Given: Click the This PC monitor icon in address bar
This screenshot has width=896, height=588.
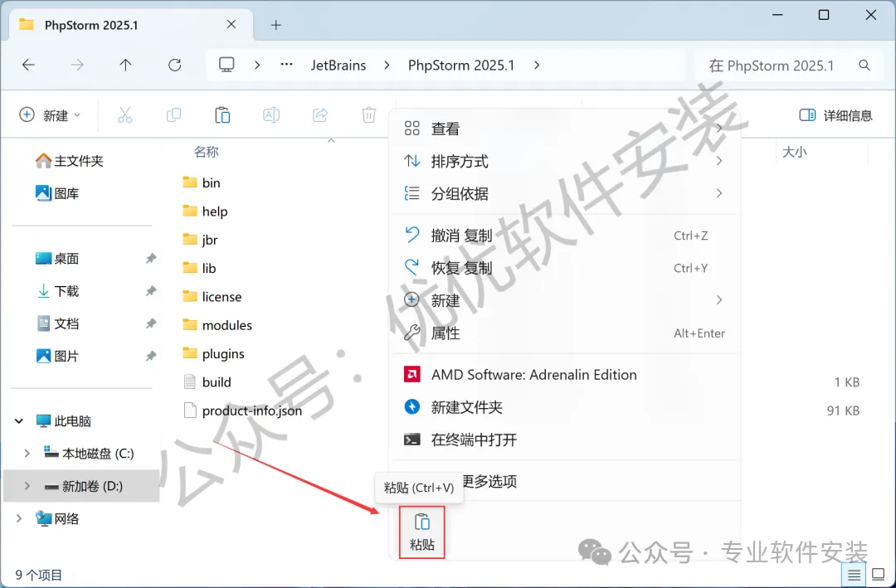Looking at the screenshot, I should [x=226, y=66].
